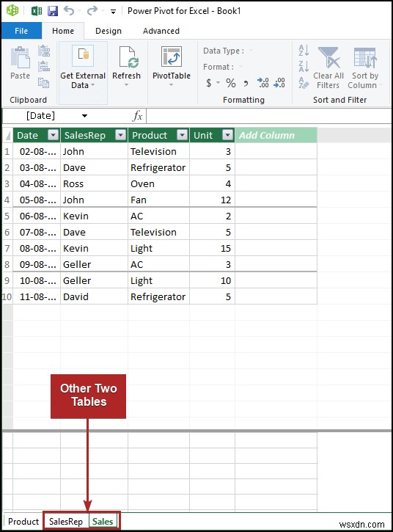Click Paste Replace icon in Clipboard

44,67
